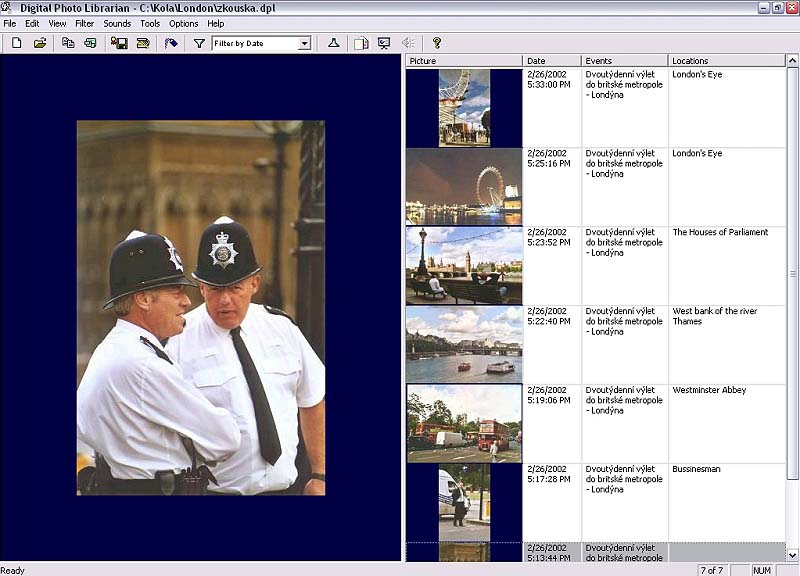Click the NUM status bar indicator
Image resolution: width=800 pixels, height=576 pixels.
click(762, 570)
